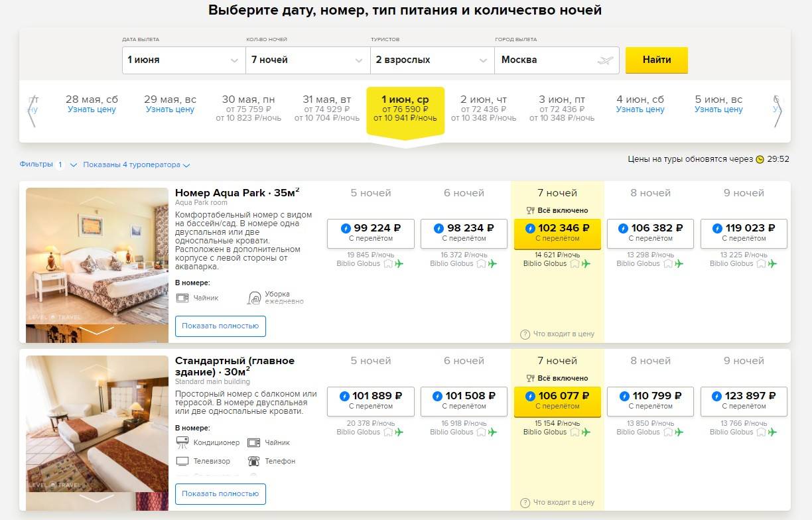Select the '31 мая, вт' date tab
This screenshot has width=812, height=520.
click(x=327, y=108)
